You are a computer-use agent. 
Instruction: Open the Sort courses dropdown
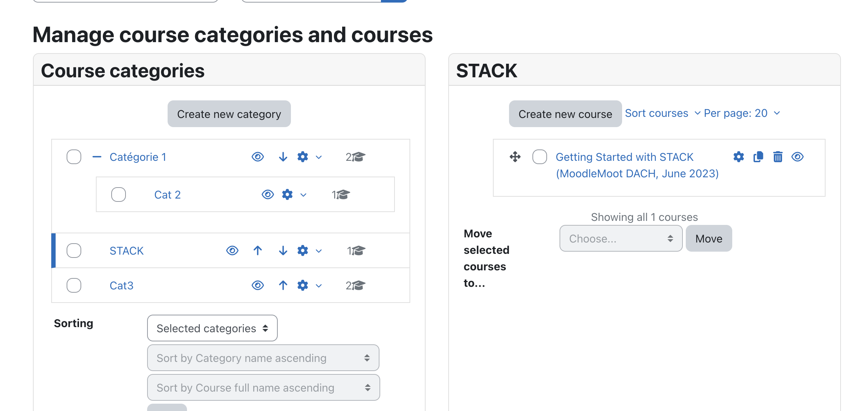click(x=663, y=113)
